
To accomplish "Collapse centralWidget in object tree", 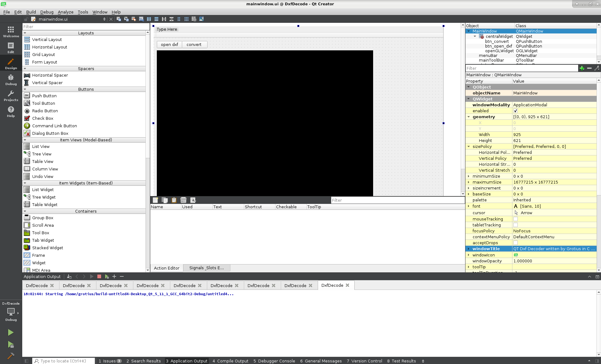I will pos(475,36).
